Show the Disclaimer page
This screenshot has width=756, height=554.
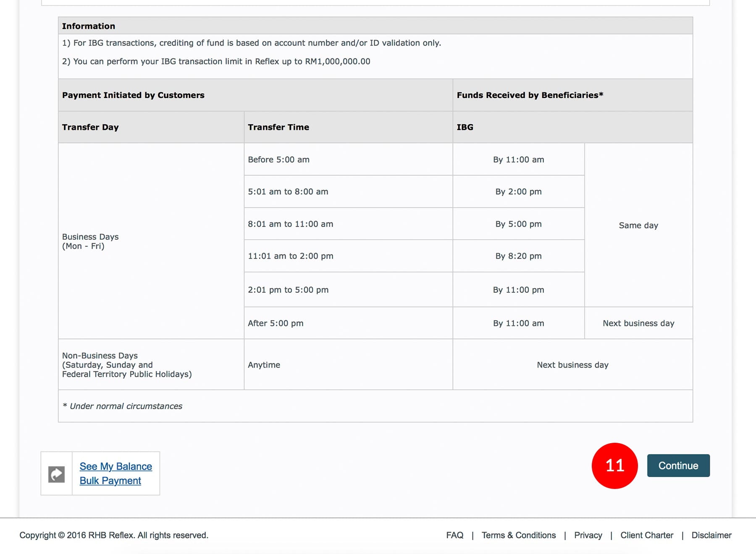tap(711, 535)
